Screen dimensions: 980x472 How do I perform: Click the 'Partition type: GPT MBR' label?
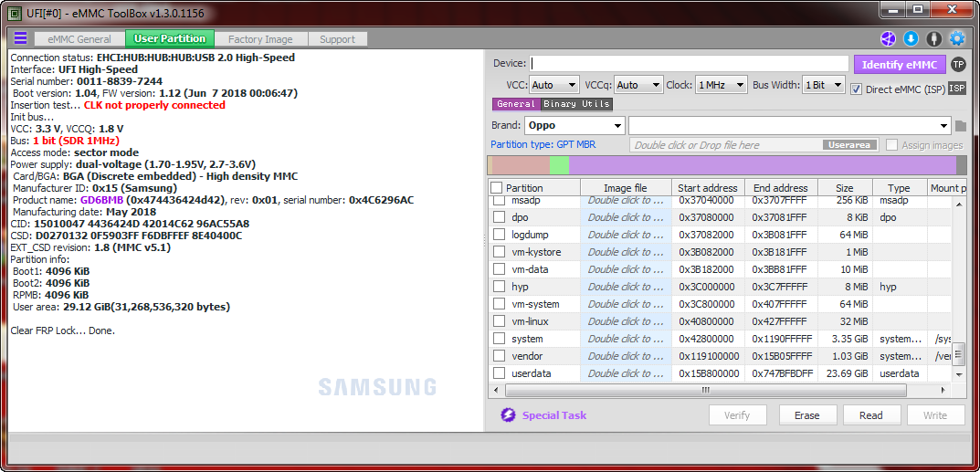click(543, 144)
